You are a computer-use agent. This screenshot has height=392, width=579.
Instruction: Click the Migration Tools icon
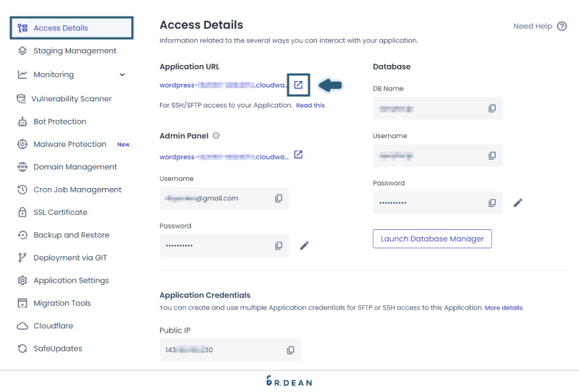point(22,304)
